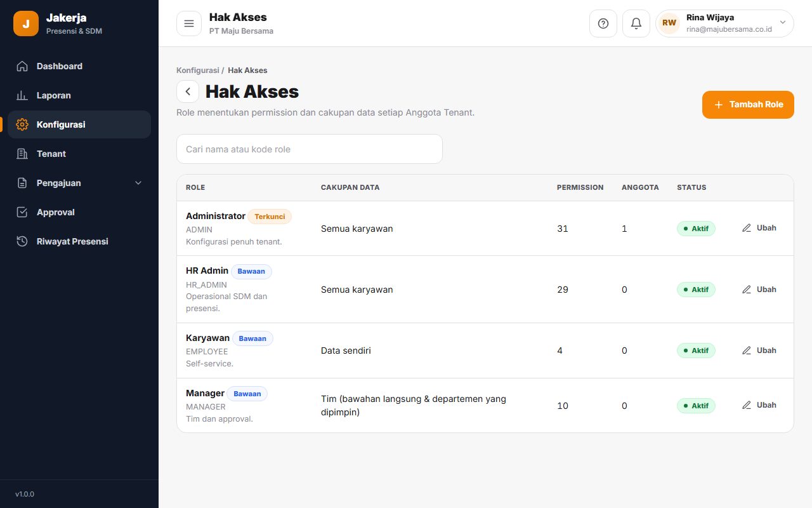Click the pencil icon in Administrator row
812x508 pixels.
(747, 228)
